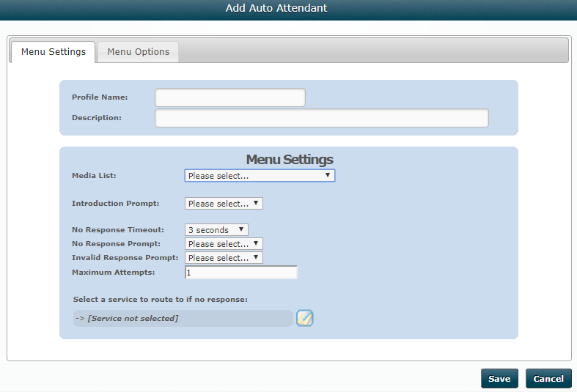577x392 pixels.
Task: Open the No Response Timeout dropdown
Action: [x=216, y=230]
